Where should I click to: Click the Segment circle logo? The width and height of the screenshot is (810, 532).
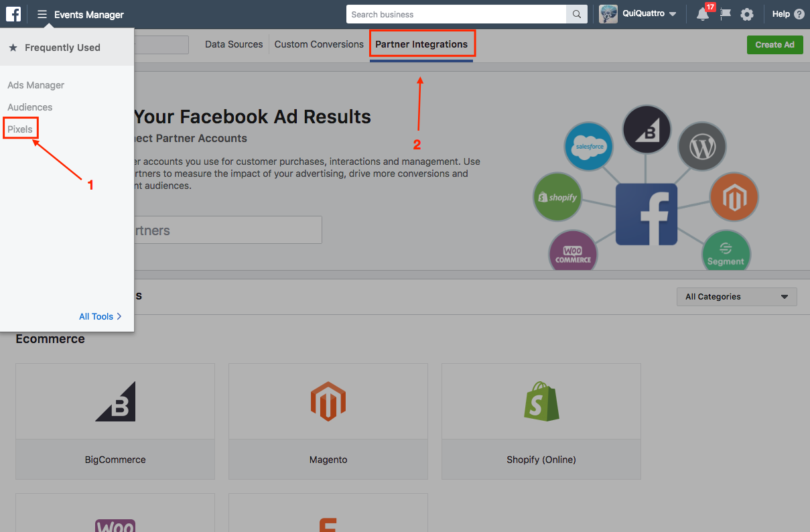[x=726, y=251]
